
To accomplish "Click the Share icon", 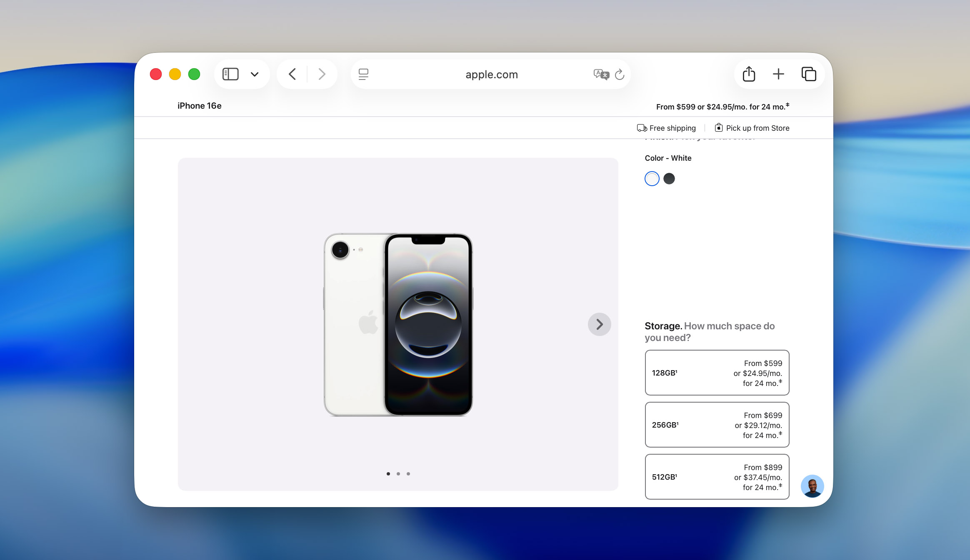I will [748, 74].
